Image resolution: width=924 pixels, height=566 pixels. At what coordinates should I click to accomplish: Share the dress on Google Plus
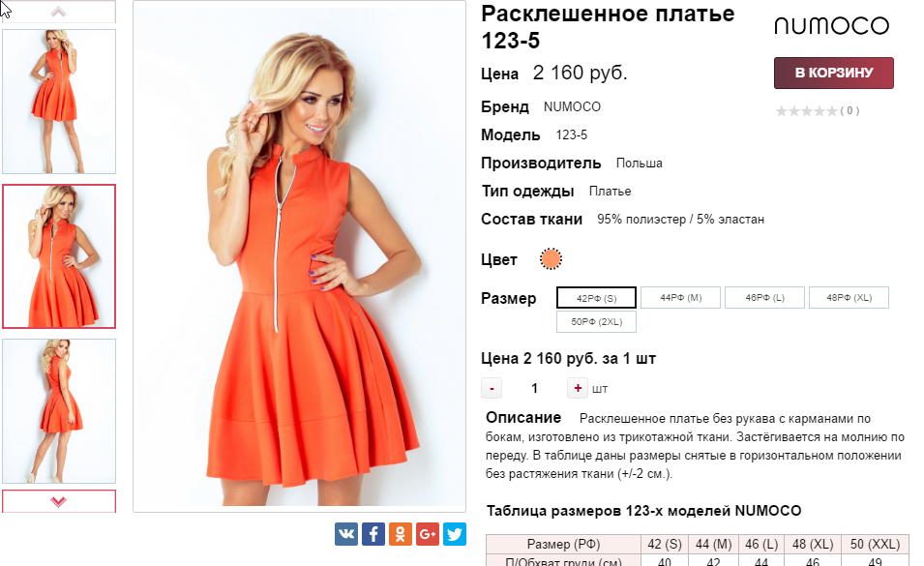428,534
